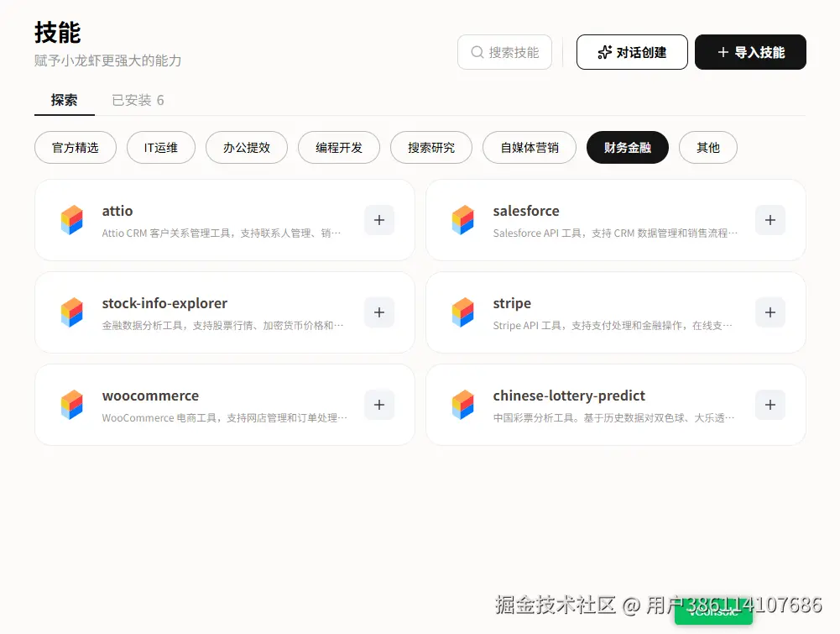Open the stock-info-explorer skill name
840x634 pixels.
pyautogui.click(x=164, y=303)
